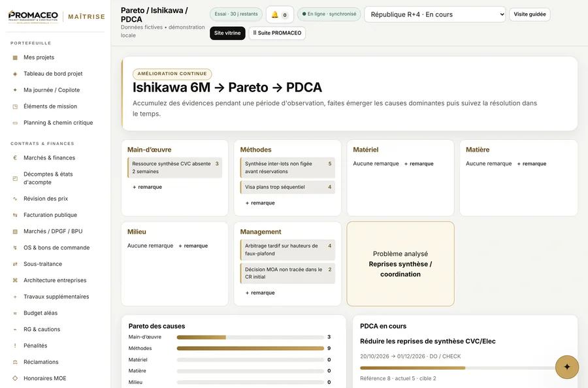Click the Mes projets sidebar icon

click(x=15, y=57)
